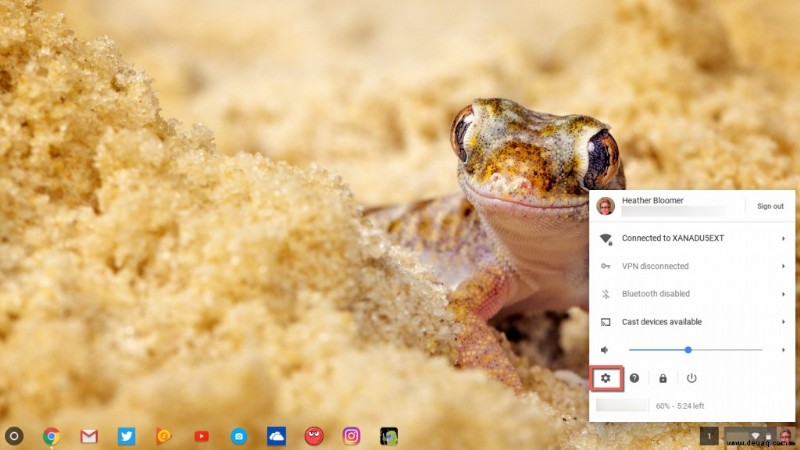The height and width of the screenshot is (450, 800).
Task: Click the Wi-Fi status icon in the system tray
Action: [755, 436]
